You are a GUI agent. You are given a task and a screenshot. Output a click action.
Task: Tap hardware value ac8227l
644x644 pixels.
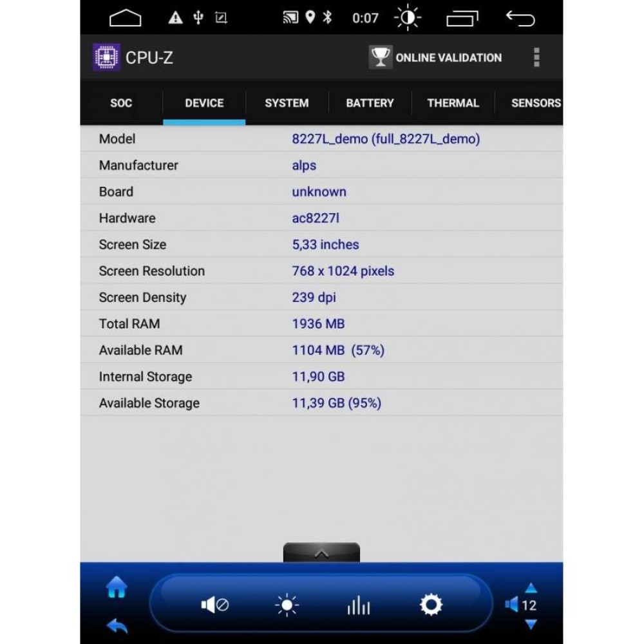[x=316, y=218]
